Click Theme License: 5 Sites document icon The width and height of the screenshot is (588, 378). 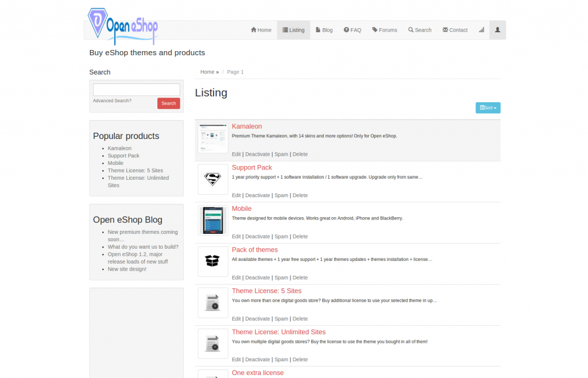point(213,303)
